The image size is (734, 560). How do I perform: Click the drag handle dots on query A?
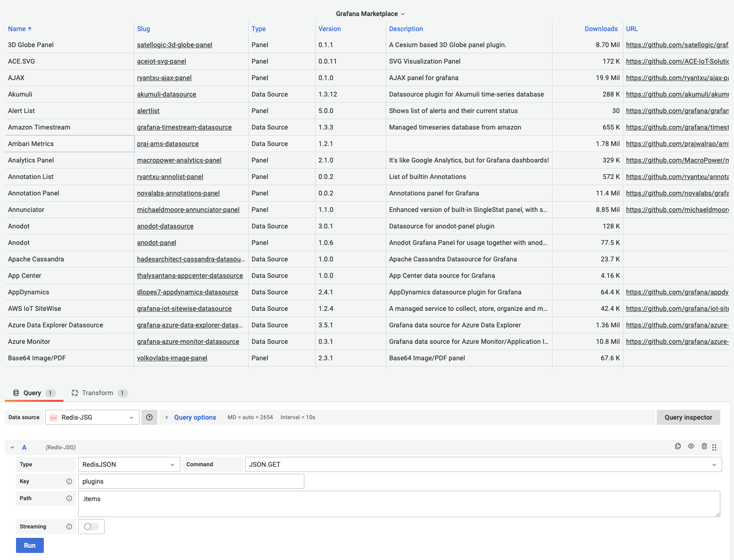714,447
